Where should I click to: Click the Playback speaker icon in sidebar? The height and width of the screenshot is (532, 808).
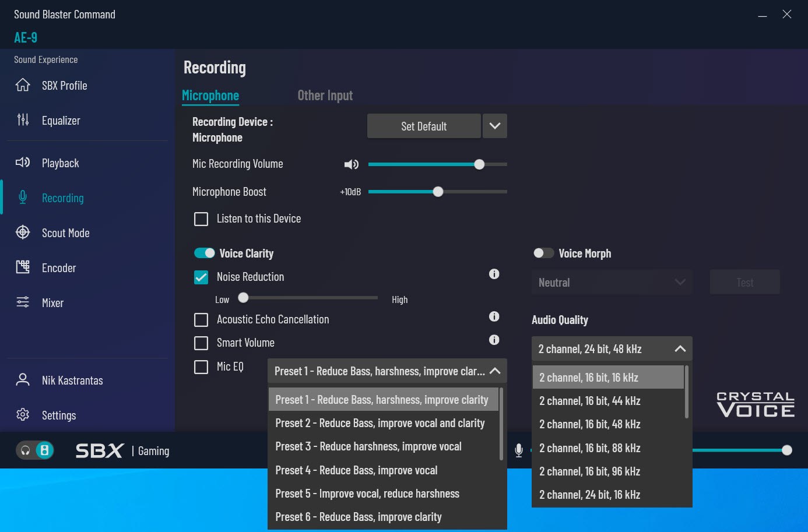click(23, 163)
